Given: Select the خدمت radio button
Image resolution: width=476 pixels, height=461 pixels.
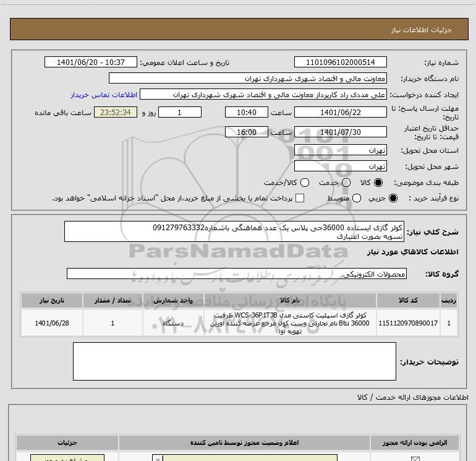Looking at the screenshot, I should tap(346, 183).
